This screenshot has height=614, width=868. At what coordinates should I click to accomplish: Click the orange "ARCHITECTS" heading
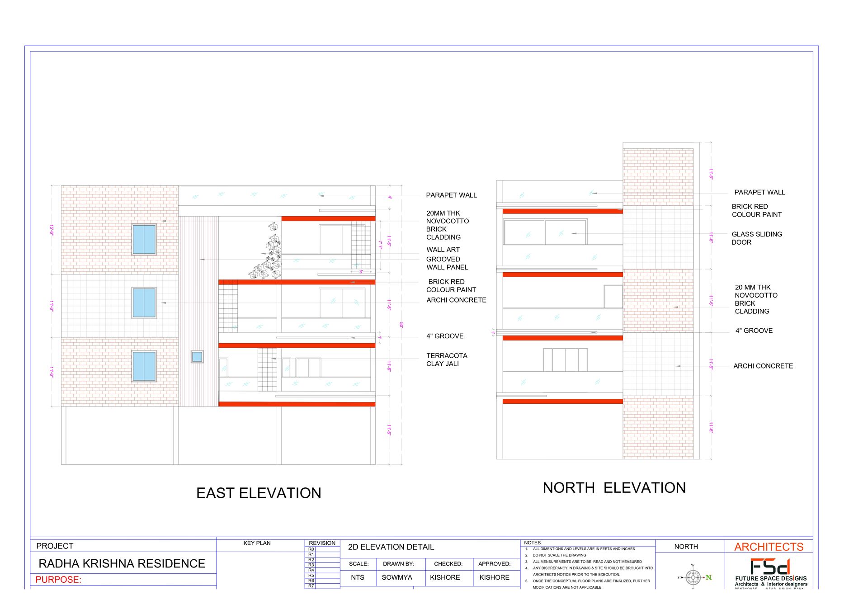(x=769, y=547)
